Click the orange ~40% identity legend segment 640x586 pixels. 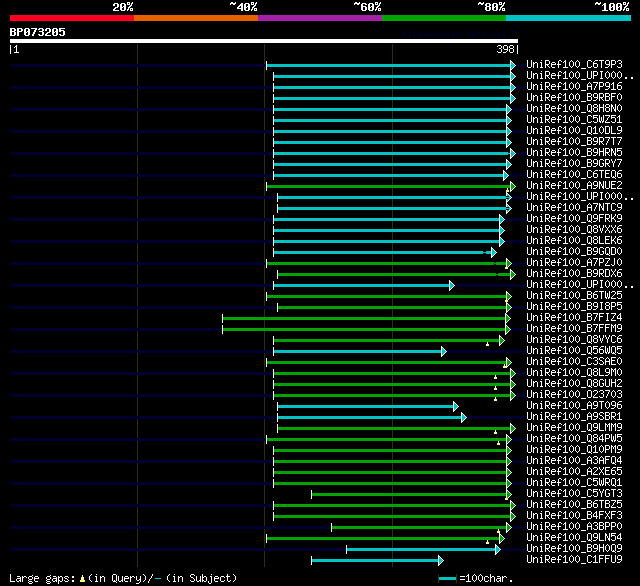(196, 18)
